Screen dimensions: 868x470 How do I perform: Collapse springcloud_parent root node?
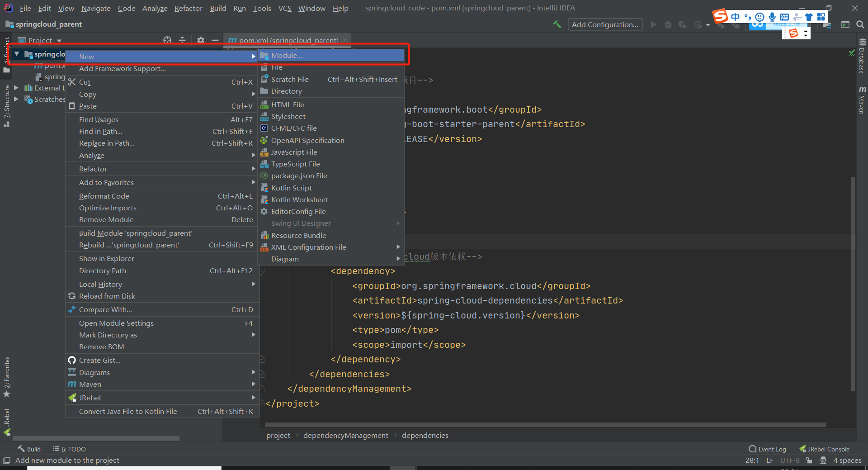pyautogui.click(x=17, y=54)
